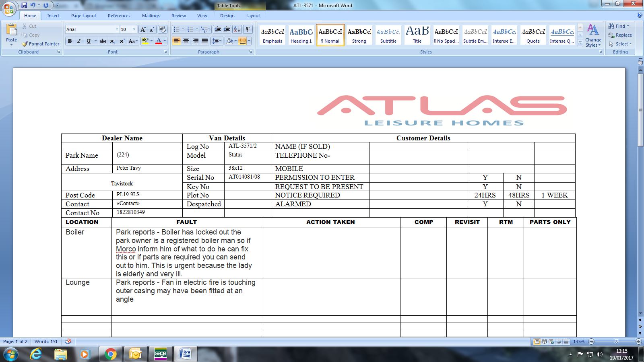This screenshot has height=362, width=644.
Task: Save the document from Quick Access Toolbar
Action: pyautogui.click(x=24, y=5)
